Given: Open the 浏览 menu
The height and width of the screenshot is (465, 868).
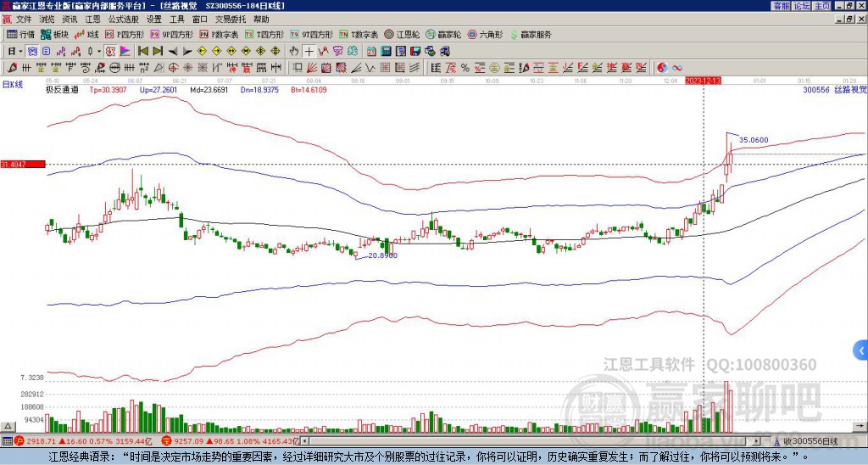Looking at the screenshot, I should click(47, 20).
